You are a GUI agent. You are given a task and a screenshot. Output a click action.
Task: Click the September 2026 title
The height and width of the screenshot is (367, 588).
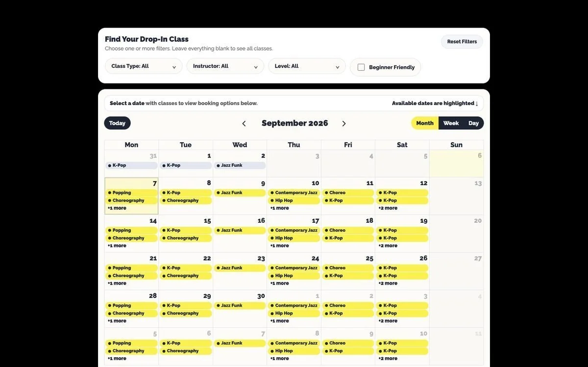tap(294, 123)
